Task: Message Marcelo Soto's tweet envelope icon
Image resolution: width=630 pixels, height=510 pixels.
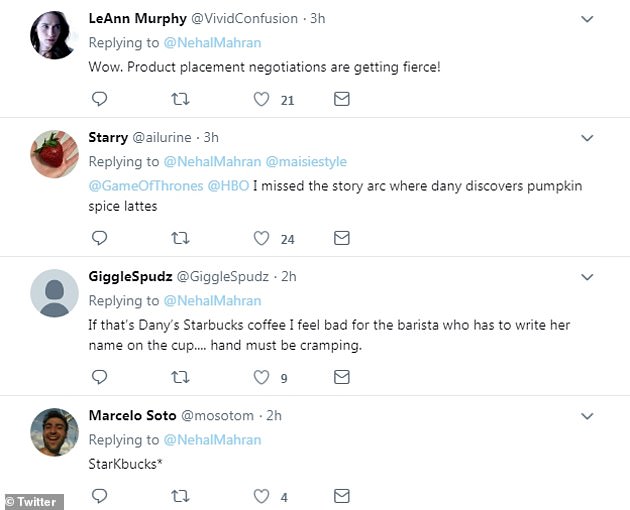Action: (x=341, y=496)
